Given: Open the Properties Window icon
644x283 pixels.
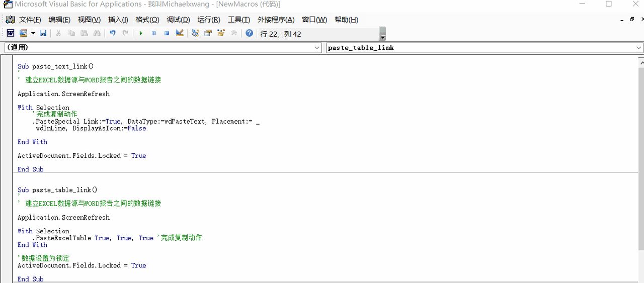Looking at the screenshot, I should (x=208, y=33).
